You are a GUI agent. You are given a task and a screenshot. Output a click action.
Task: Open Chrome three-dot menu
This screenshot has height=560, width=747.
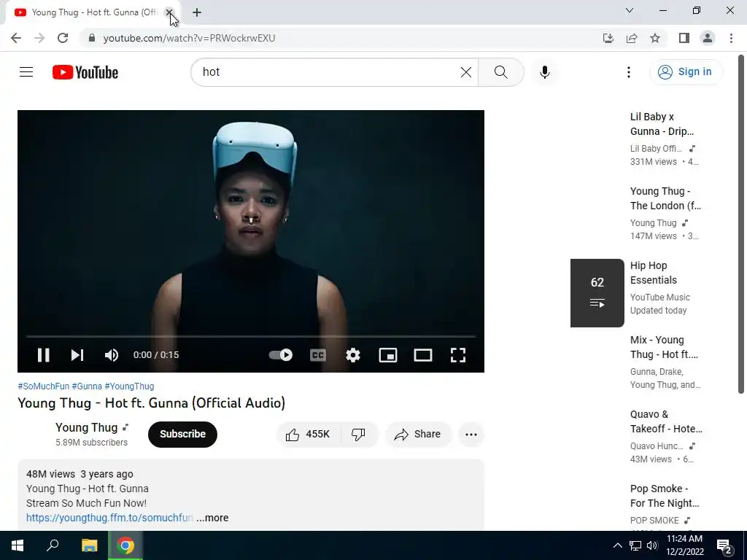tap(731, 38)
